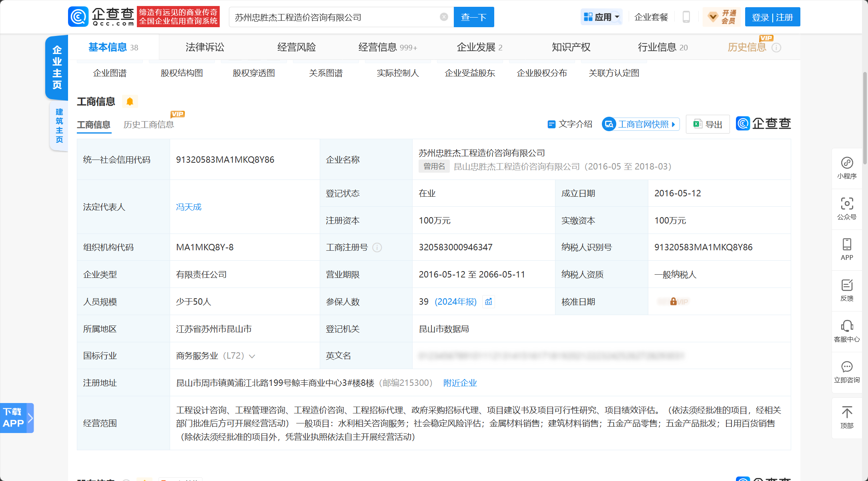This screenshot has width=868, height=481.
Task: Click the info icon beside 工商注册号
Action: [377, 247]
